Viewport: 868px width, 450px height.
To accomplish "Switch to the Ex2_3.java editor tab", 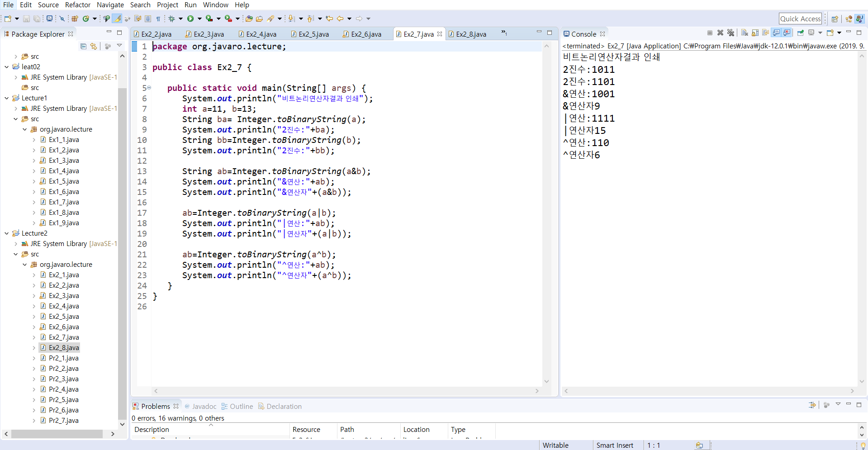I will 204,34.
